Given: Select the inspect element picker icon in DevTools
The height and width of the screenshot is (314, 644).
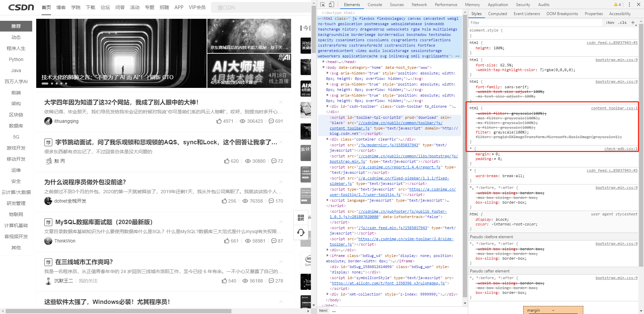Looking at the screenshot, I should 322,4.
